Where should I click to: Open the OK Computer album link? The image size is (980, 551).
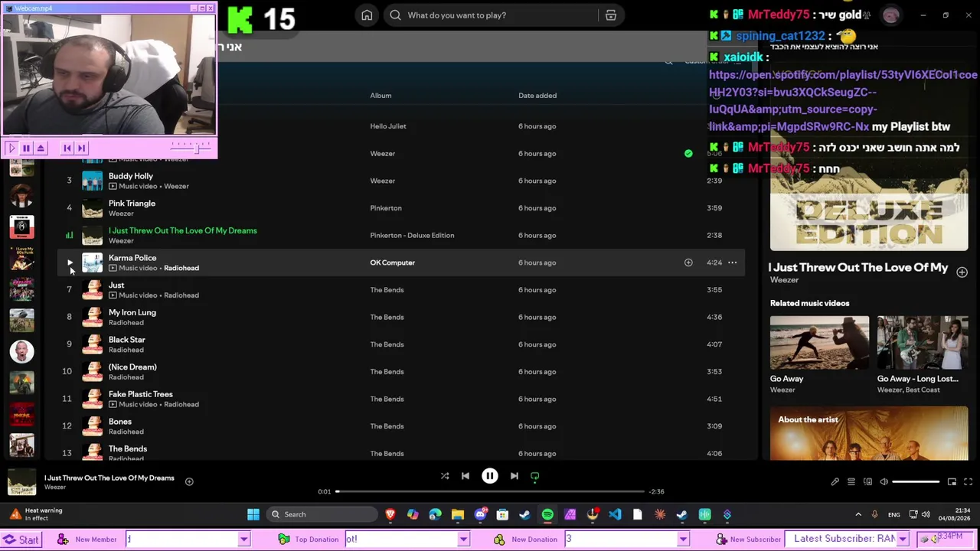click(x=392, y=262)
